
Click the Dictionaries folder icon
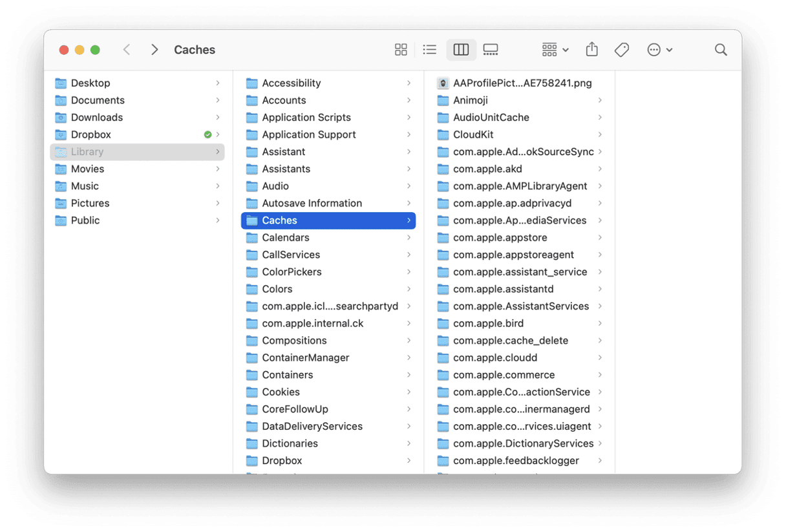point(252,443)
